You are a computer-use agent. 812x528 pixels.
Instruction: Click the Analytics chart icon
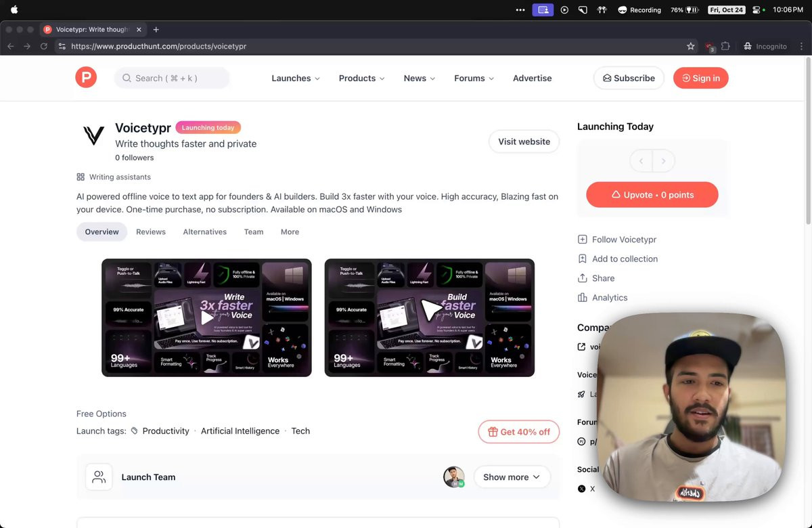click(x=582, y=297)
